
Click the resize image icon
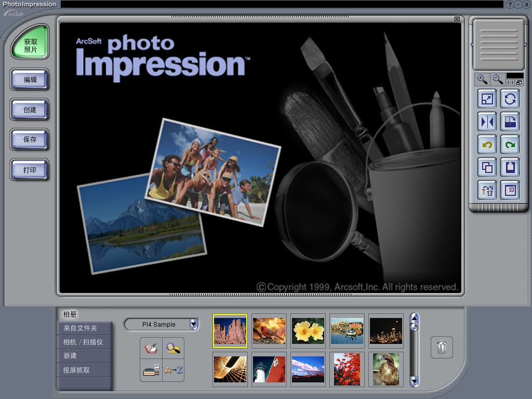tap(488, 99)
